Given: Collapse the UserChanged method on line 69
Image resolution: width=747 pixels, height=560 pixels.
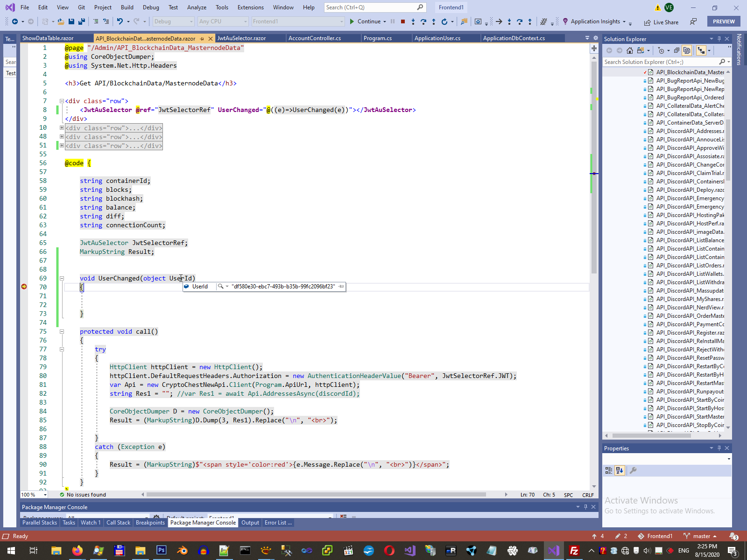Looking at the screenshot, I should 62,278.
